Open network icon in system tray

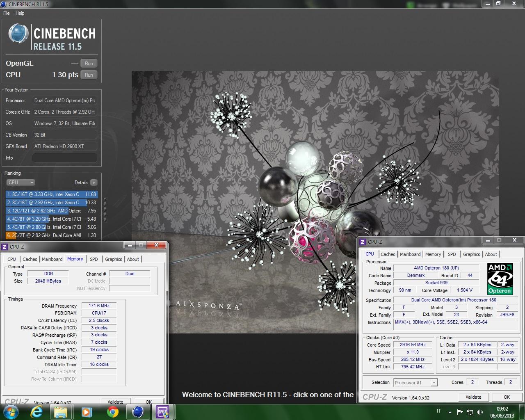(470, 412)
